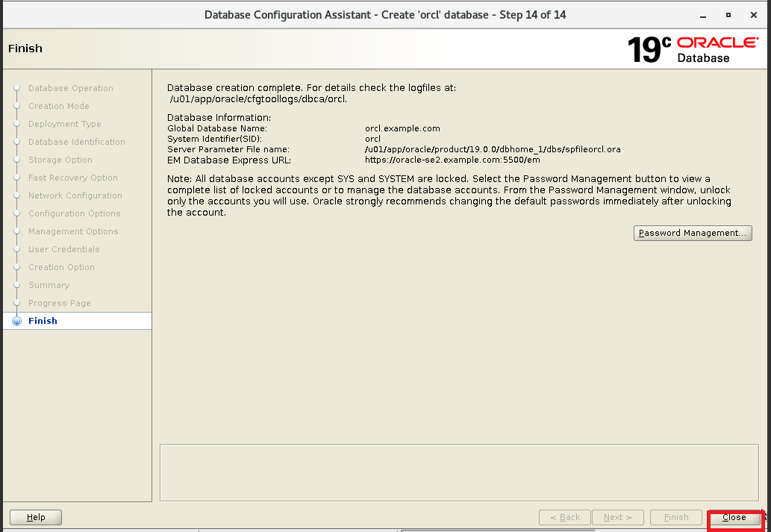
Task: Select the User Credentials step
Action: [64, 249]
